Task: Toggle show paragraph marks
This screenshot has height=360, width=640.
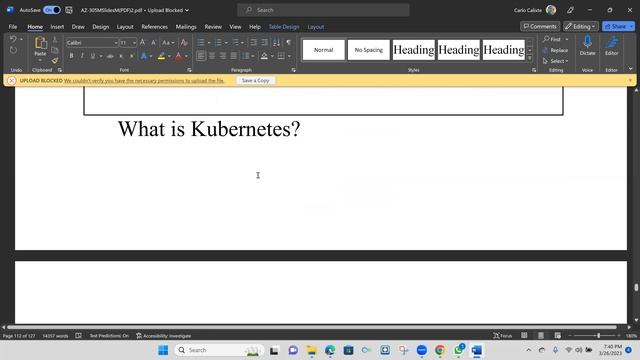Action: coord(289,42)
